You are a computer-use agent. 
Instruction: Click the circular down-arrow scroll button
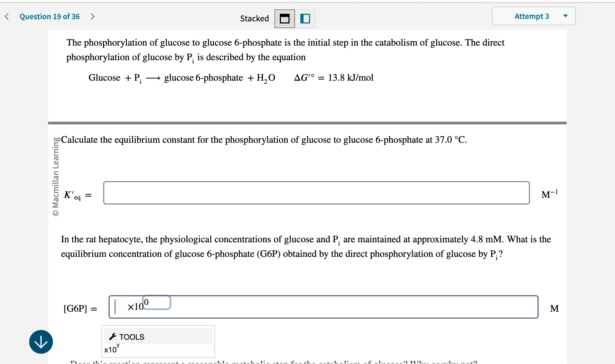coord(41,342)
